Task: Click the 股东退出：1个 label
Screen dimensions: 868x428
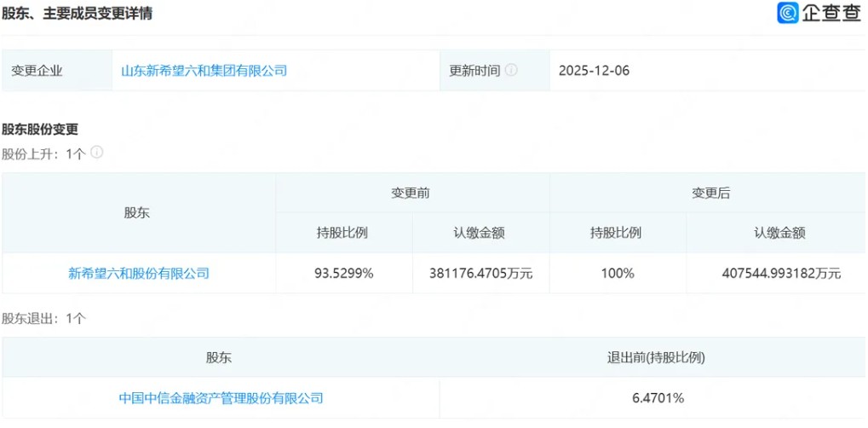Action: 43,318
